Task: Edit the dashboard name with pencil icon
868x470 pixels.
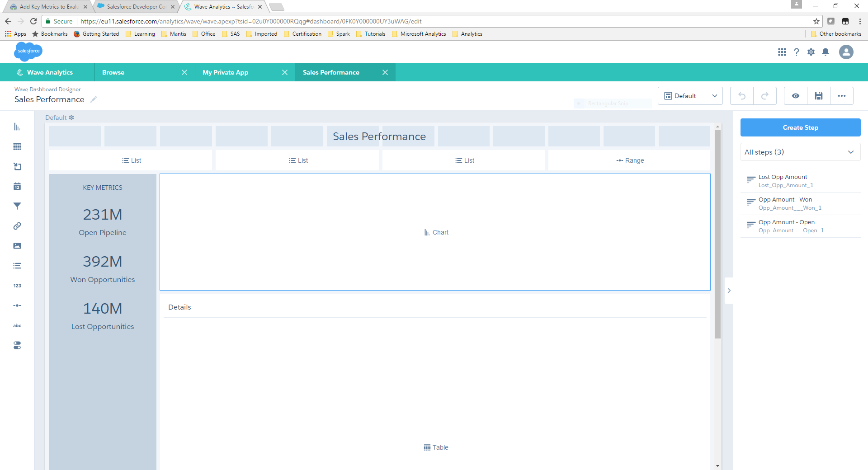Action: pyautogui.click(x=94, y=99)
